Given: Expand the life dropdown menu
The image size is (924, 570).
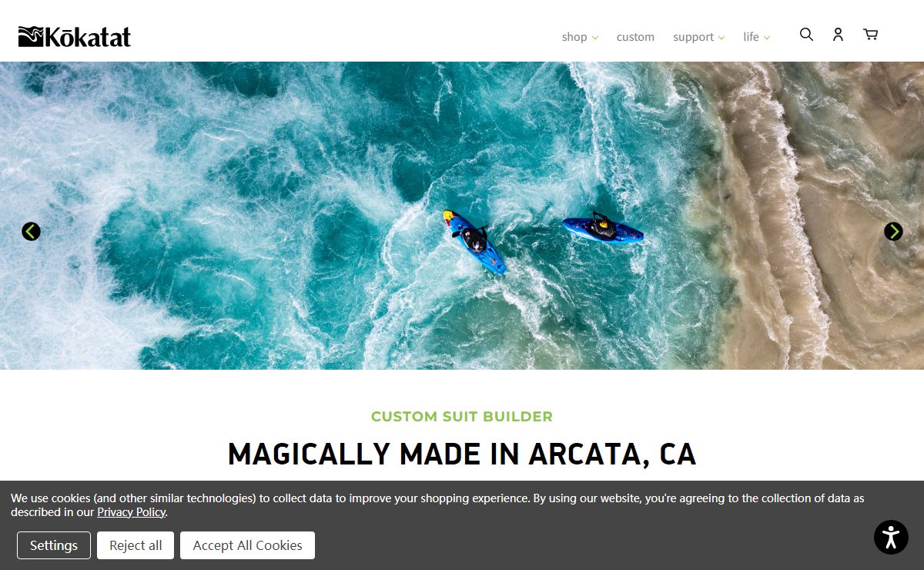Looking at the screenshot, I should pyautogui.click(x=756, y=37).
